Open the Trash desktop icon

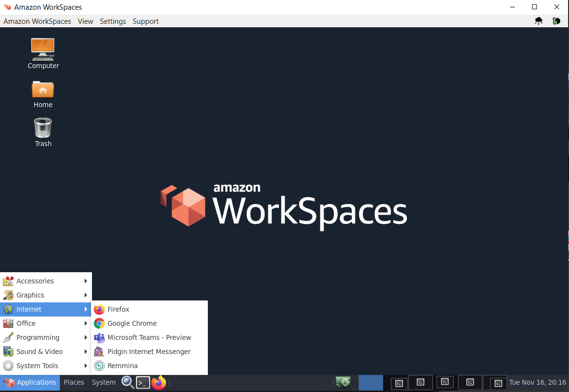(43, 132)
